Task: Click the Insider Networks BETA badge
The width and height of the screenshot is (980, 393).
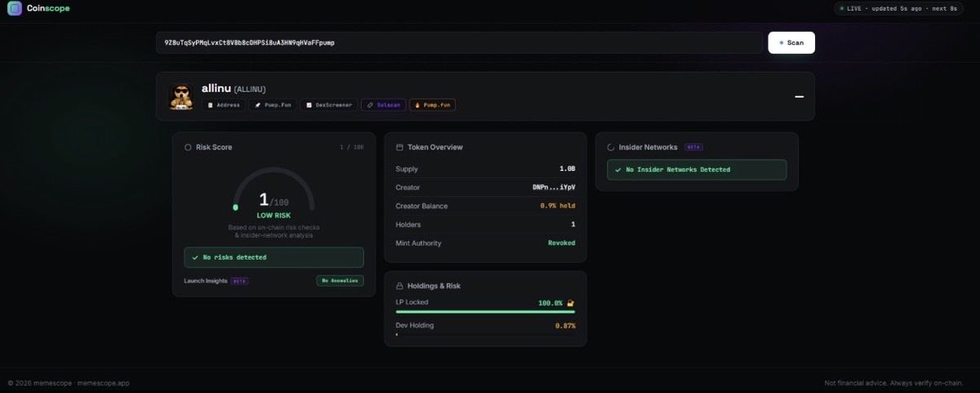Action: click(x=693, y=147)
